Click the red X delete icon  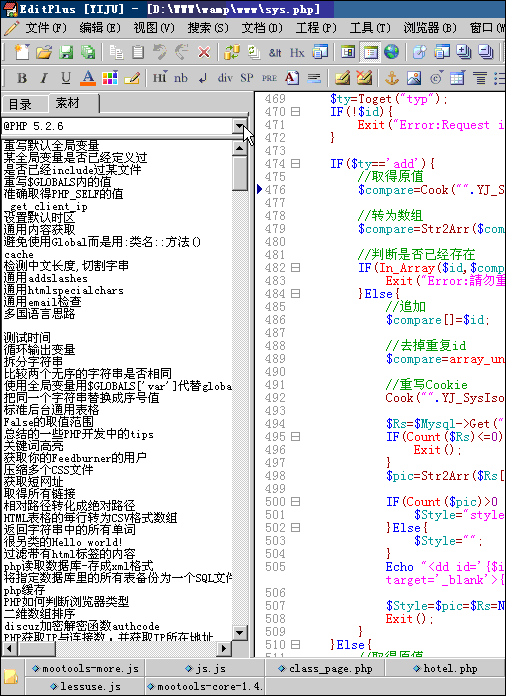(x=204, y=52)
